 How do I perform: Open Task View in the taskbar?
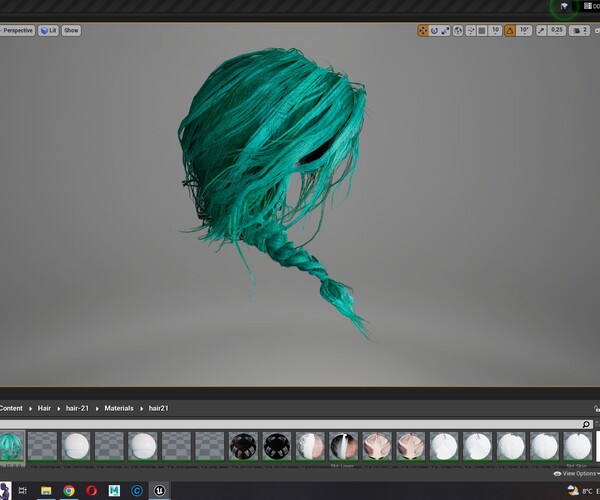[x=23, y=490]
